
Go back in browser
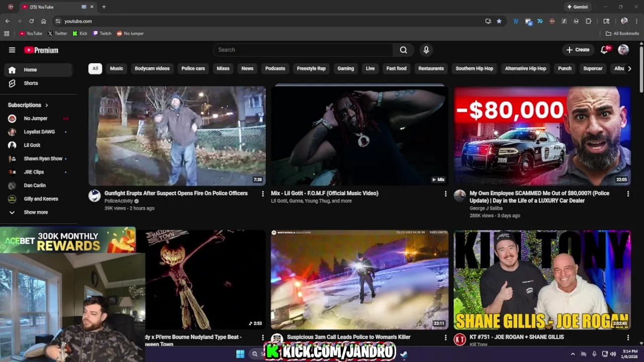tap(7, 21)
